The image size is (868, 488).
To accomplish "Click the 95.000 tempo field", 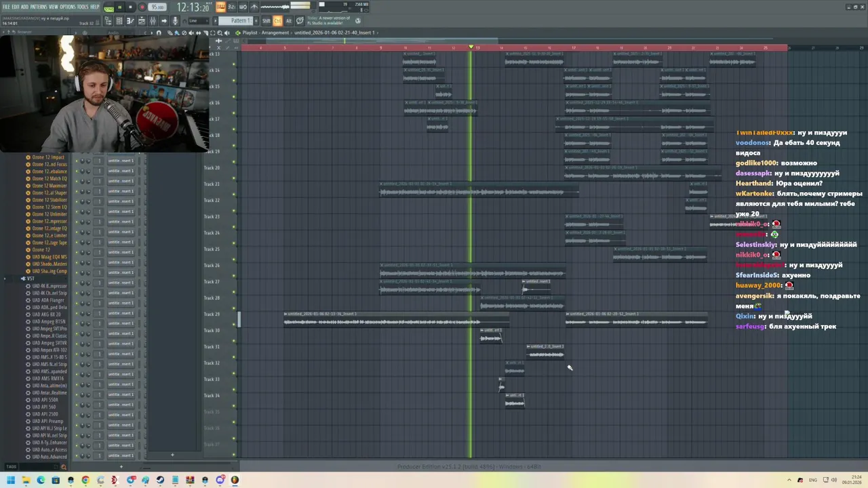I will click(157, 7).
